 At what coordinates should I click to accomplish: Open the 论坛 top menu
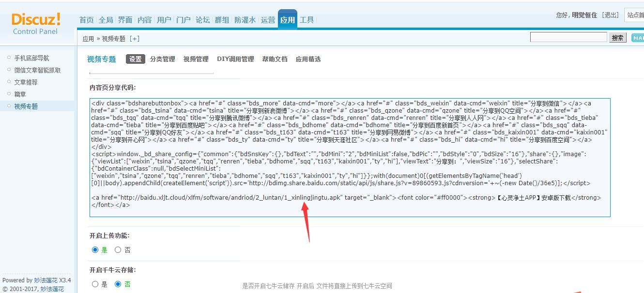coord(203,20)
